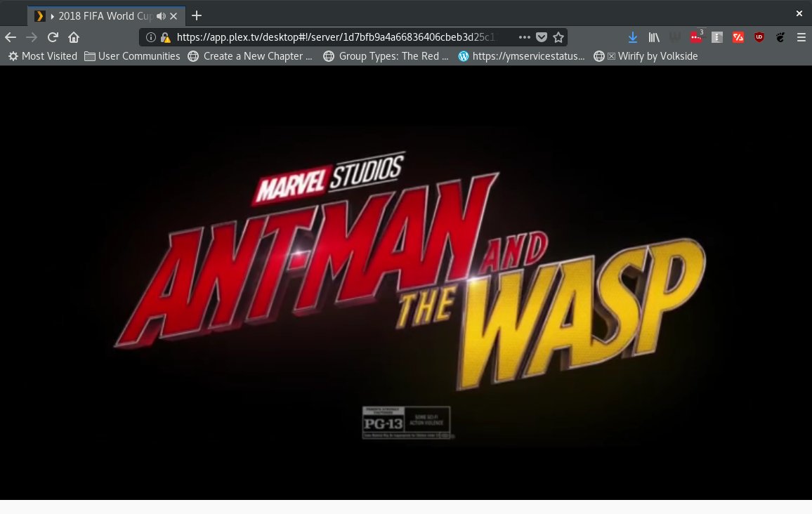812x514 pixels.
Task: Mute the tab's audio speaker icon
Action: click(161, 16)
